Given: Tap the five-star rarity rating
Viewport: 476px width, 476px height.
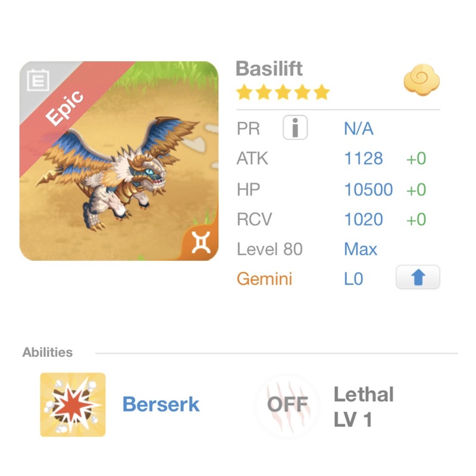Looking at the screenshot, I should click(x=283, y=93).
